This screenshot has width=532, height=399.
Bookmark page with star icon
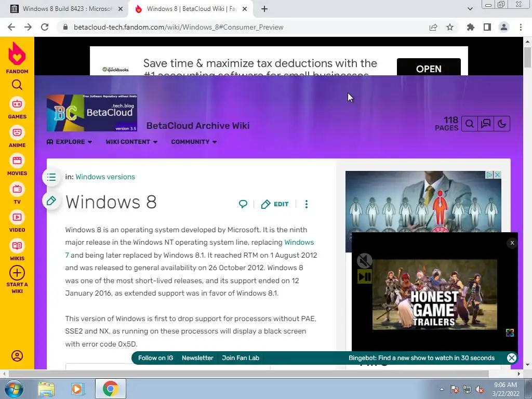point(450,27)
